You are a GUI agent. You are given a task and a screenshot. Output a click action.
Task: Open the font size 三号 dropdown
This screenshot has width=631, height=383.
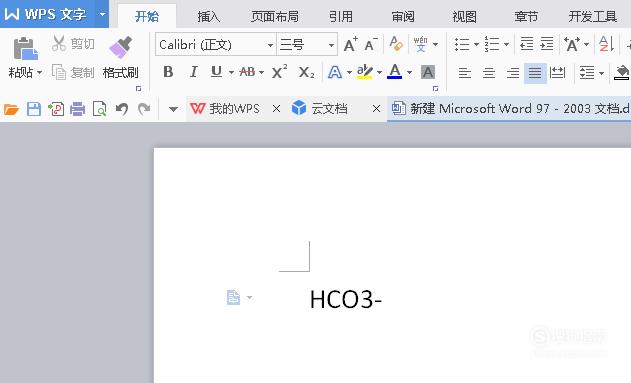(331, 45)
